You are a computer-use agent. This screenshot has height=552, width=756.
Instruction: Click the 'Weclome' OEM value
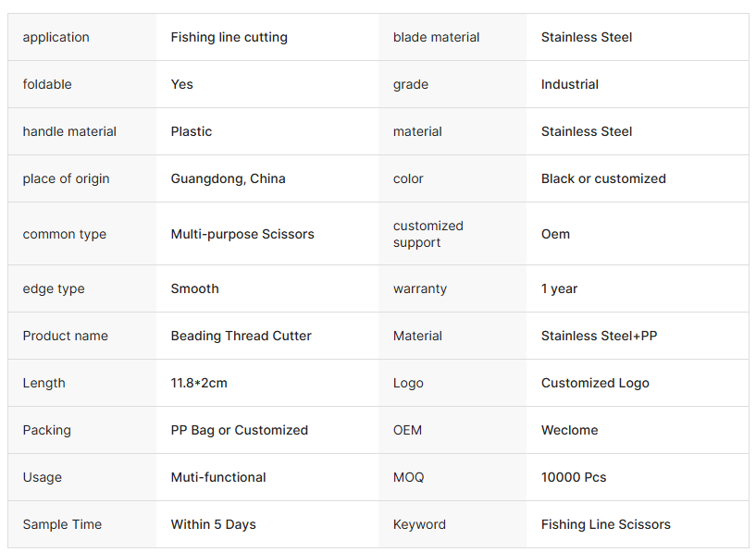pos(569,430)
